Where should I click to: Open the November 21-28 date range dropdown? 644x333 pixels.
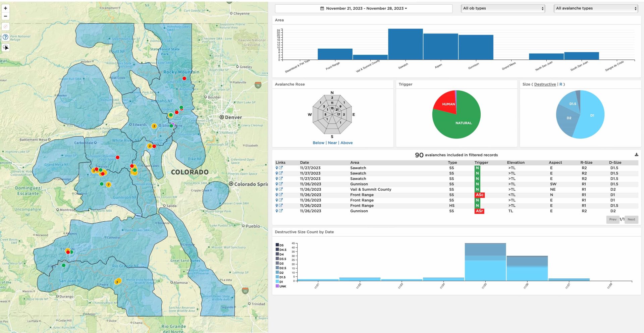pyautogui.click(x=364, y=8)
